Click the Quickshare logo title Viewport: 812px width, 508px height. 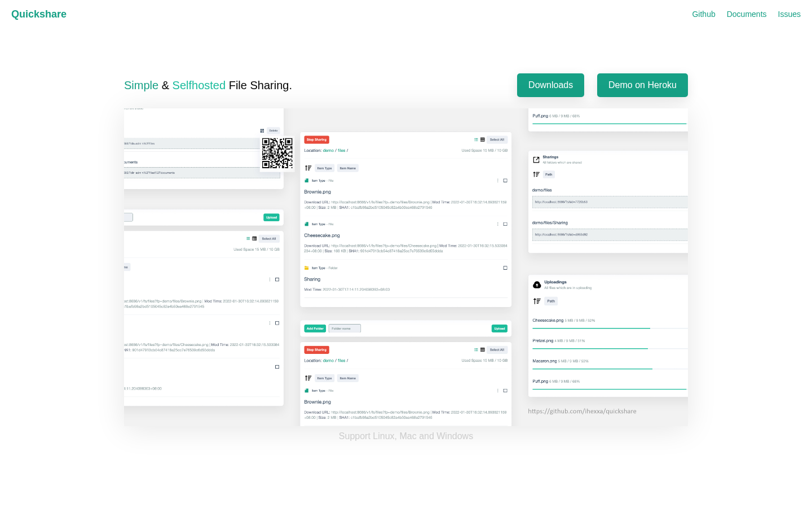[39, 14]
